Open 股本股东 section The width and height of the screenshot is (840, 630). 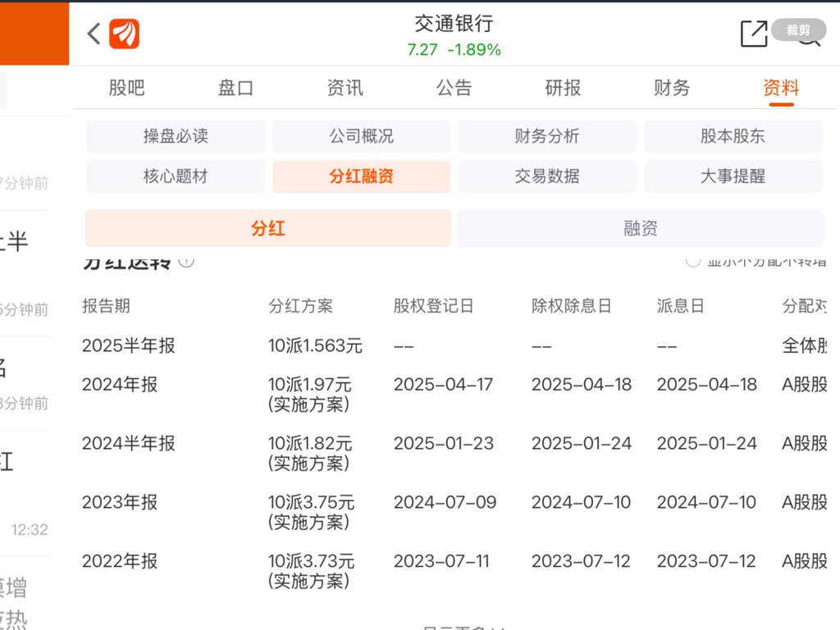[x=733, y=136]
